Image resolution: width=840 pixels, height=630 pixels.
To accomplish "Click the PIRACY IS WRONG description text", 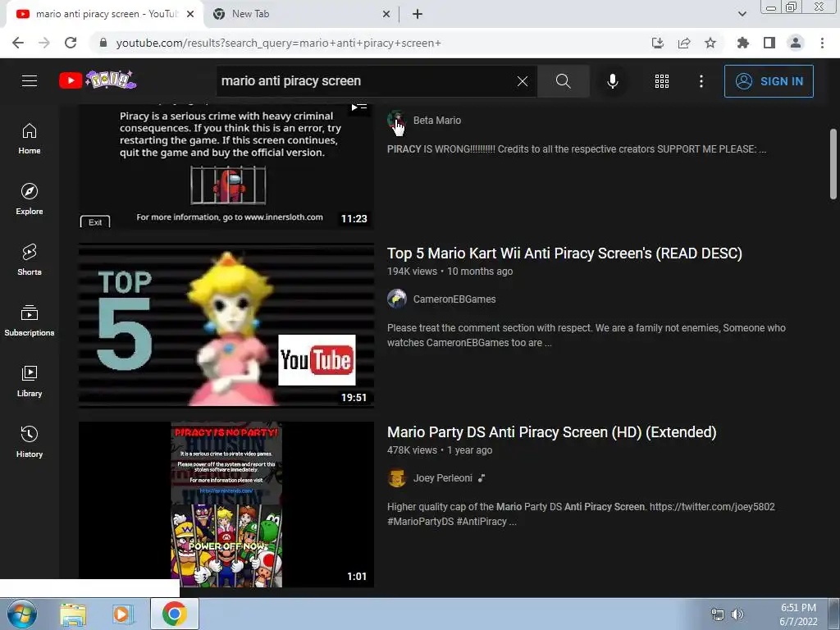I will pos(577,149).
